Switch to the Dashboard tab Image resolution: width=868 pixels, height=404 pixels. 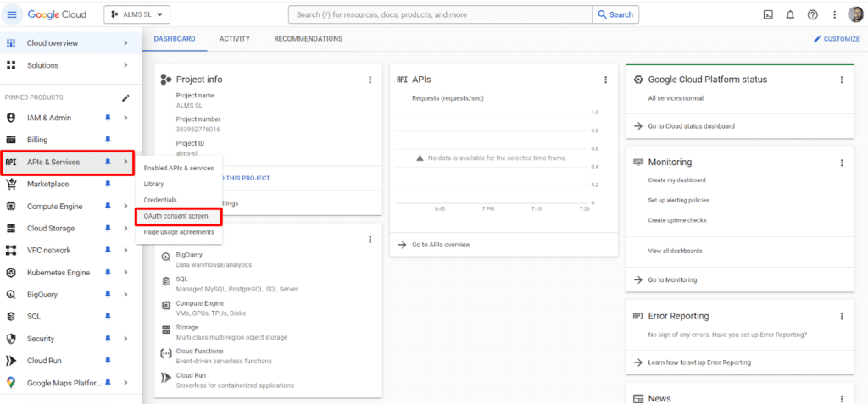point(175,39)
